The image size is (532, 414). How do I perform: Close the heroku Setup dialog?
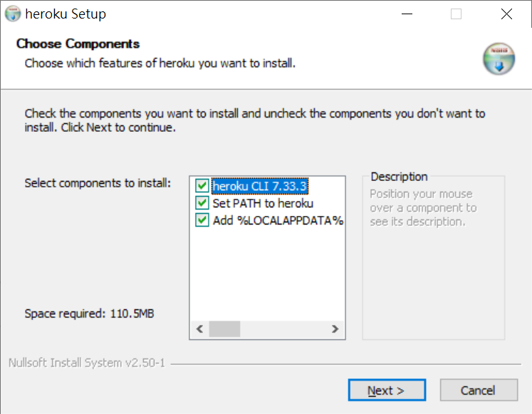(x=506, y=14)
